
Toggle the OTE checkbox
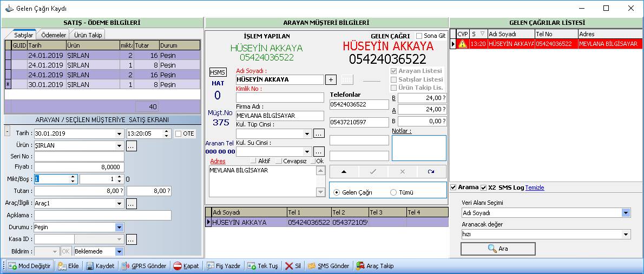click(x=178, y=133)
